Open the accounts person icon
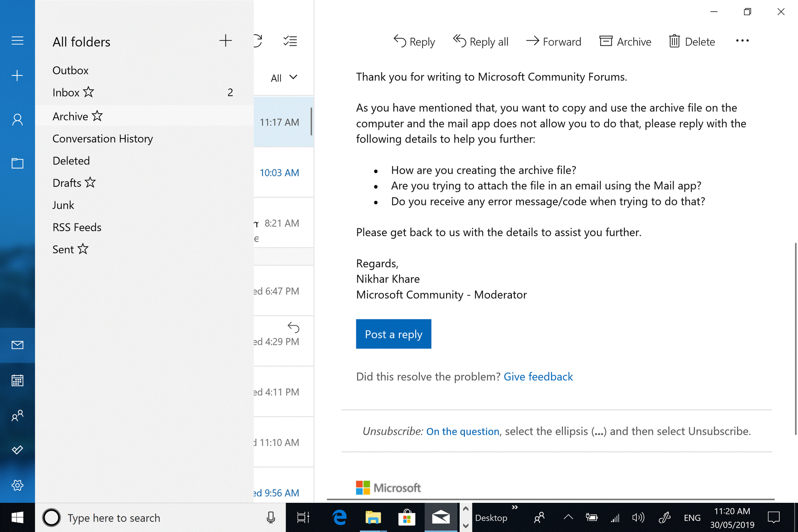The height and width of the screenshot is (532, 798). [x=17, y=119]
